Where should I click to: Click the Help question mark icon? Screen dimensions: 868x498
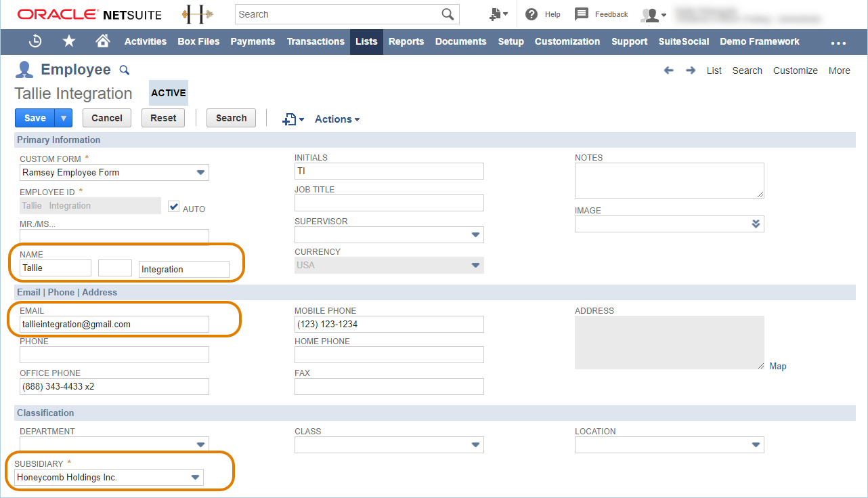531,14
